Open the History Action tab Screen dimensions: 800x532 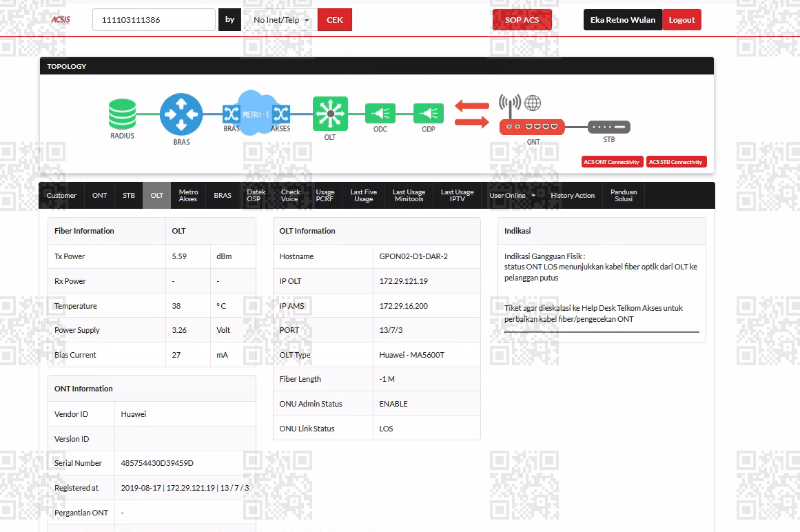point(573,195)
